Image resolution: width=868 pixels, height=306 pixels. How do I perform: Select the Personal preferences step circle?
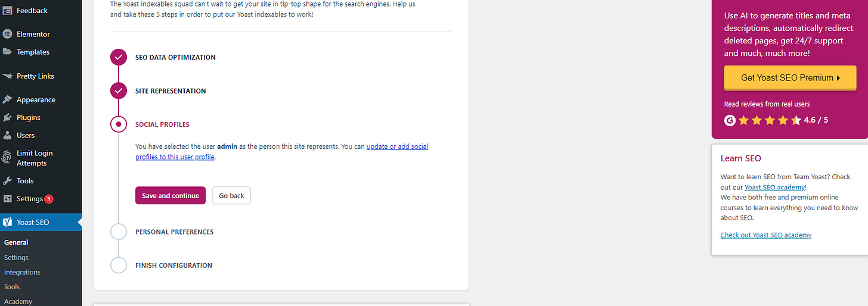pos(119,232)
